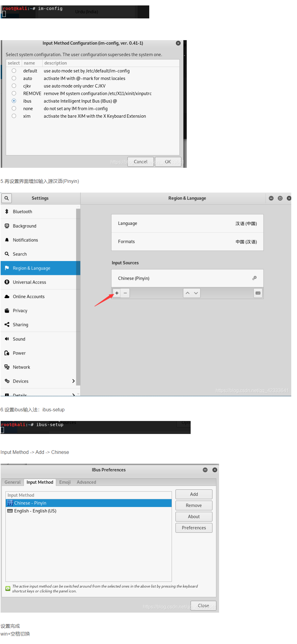Click the Notifications bell icon
297x644 pixels.
click(x=7, y=240)
